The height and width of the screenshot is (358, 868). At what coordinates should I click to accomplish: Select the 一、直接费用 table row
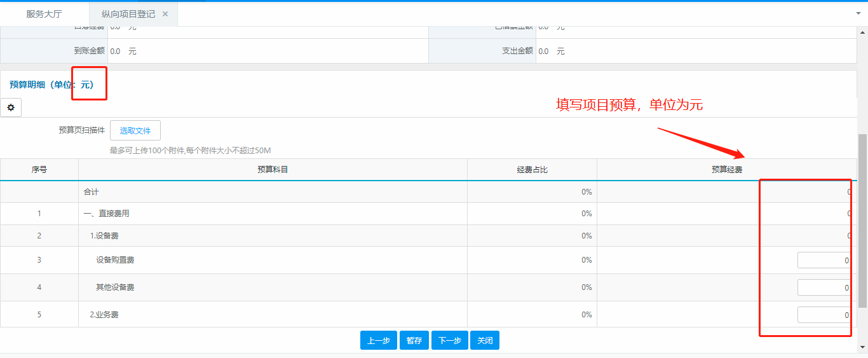(x=107, y=214)
